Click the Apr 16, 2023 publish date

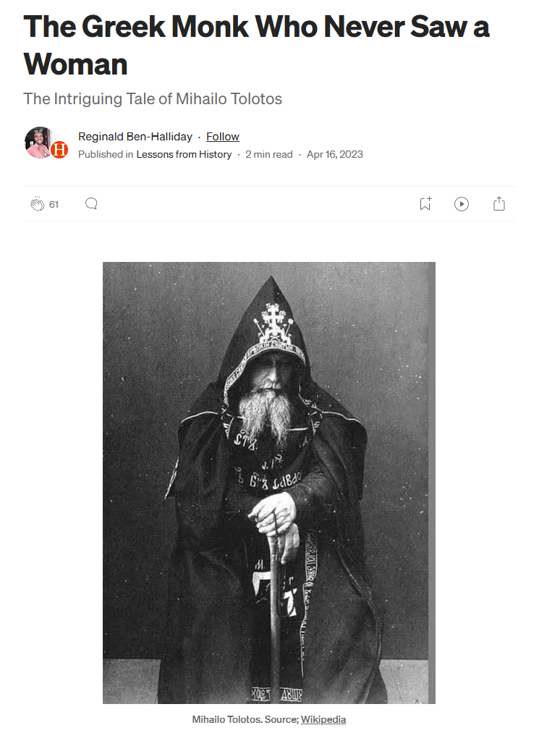(334, 154)
